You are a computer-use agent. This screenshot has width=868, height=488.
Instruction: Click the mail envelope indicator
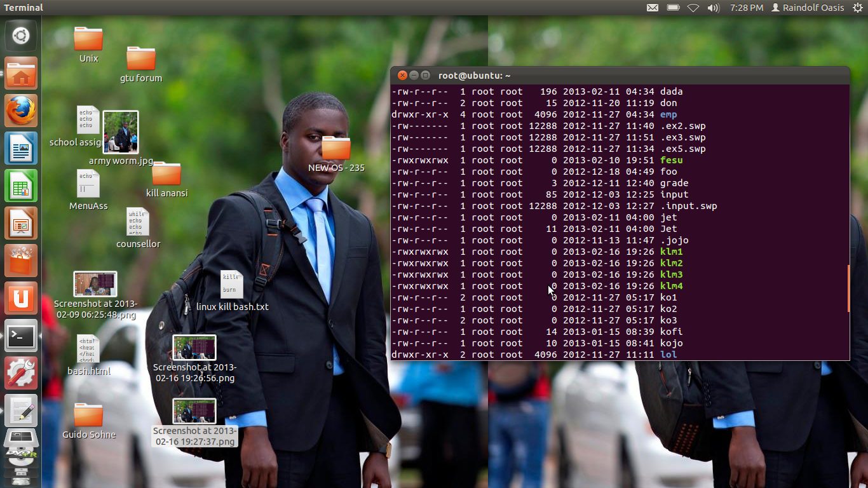click(651, 8)
